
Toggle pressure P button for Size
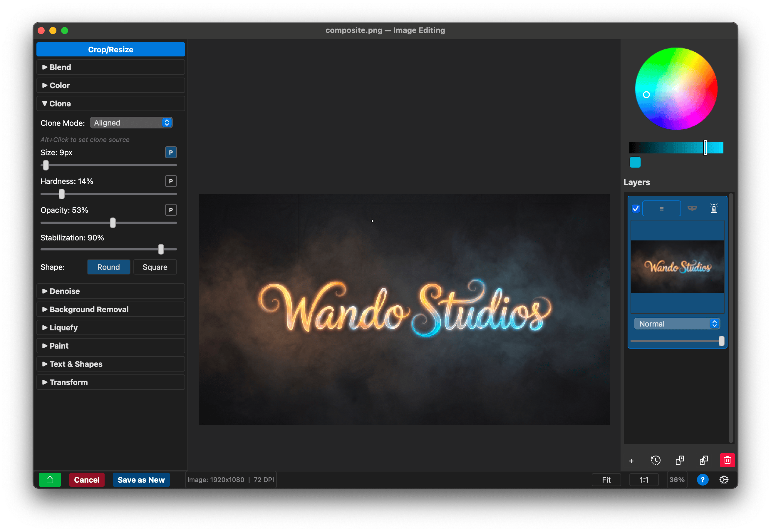(x=171, y=152)
